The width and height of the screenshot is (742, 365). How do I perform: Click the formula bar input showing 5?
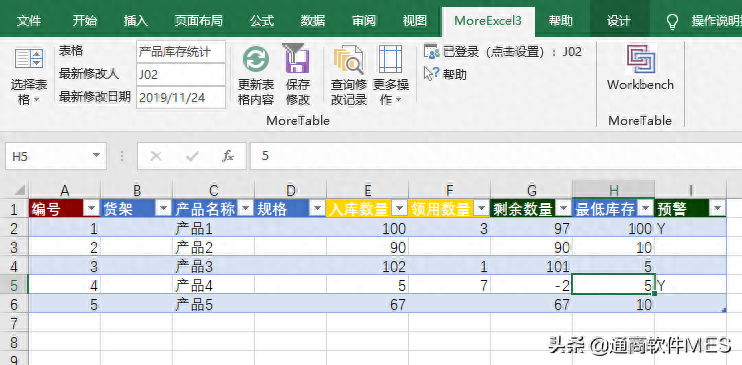coord(496,156)
